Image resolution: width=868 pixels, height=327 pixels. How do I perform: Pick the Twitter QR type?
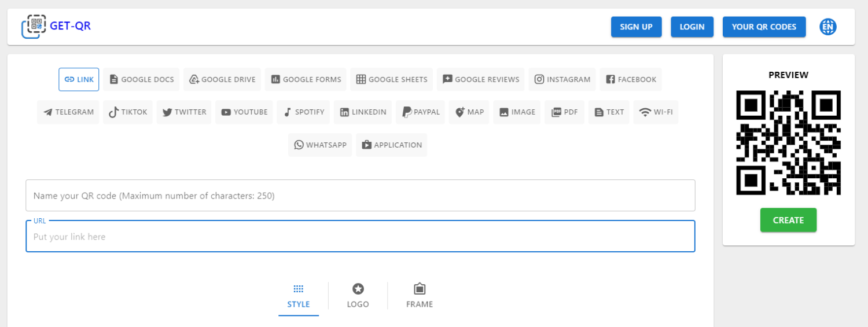pyautogui.click(x=184, y=112)
